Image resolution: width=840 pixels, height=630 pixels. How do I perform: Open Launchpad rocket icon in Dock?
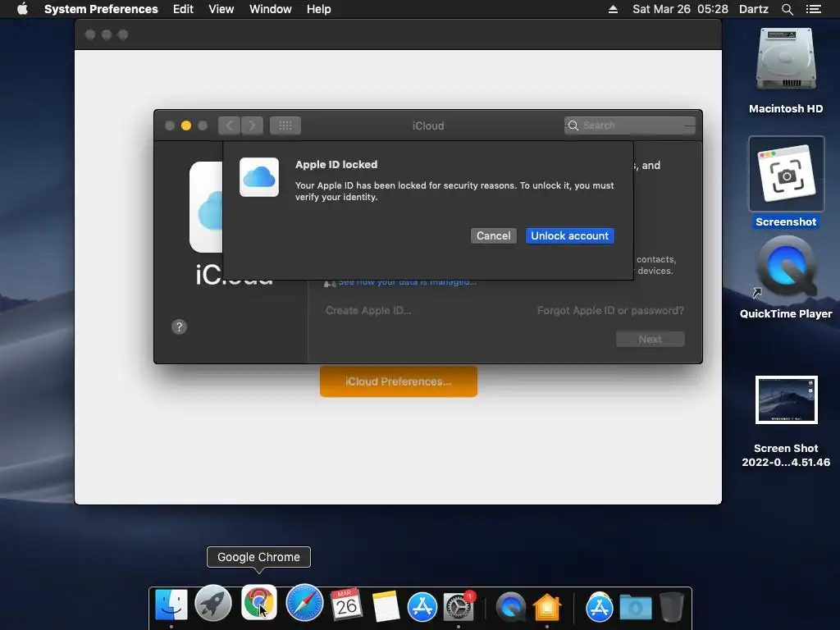[213, 604]
